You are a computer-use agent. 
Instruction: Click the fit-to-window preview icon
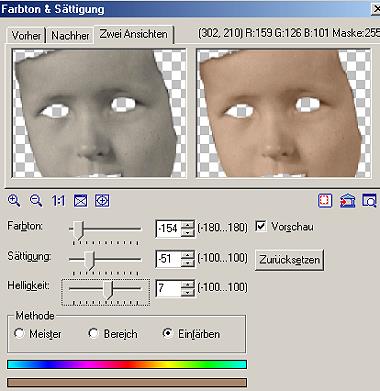click(x=80, y=201)
